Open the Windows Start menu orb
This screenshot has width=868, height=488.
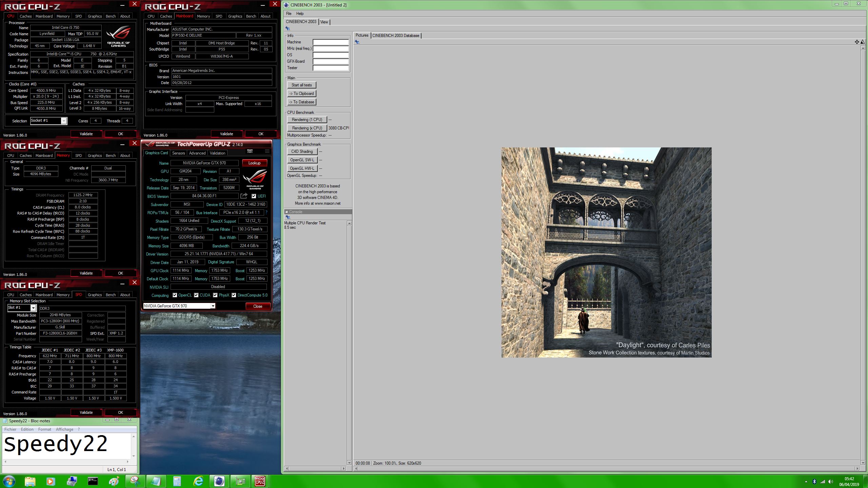coord(9,481)
